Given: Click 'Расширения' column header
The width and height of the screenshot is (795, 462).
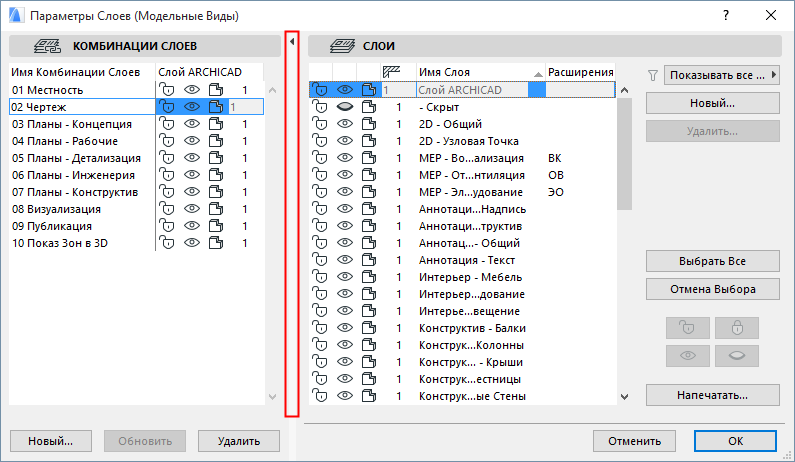Looking at the screenshot, I should [581, 72].
